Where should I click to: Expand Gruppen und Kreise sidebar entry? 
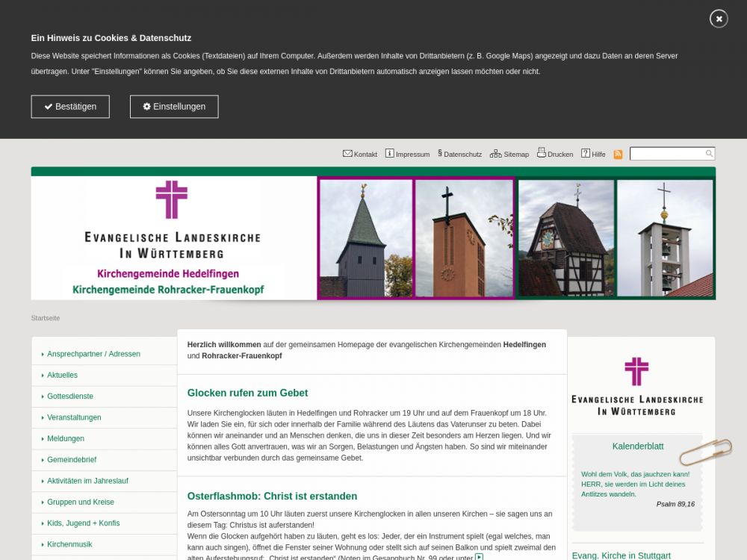pos(81,502)
